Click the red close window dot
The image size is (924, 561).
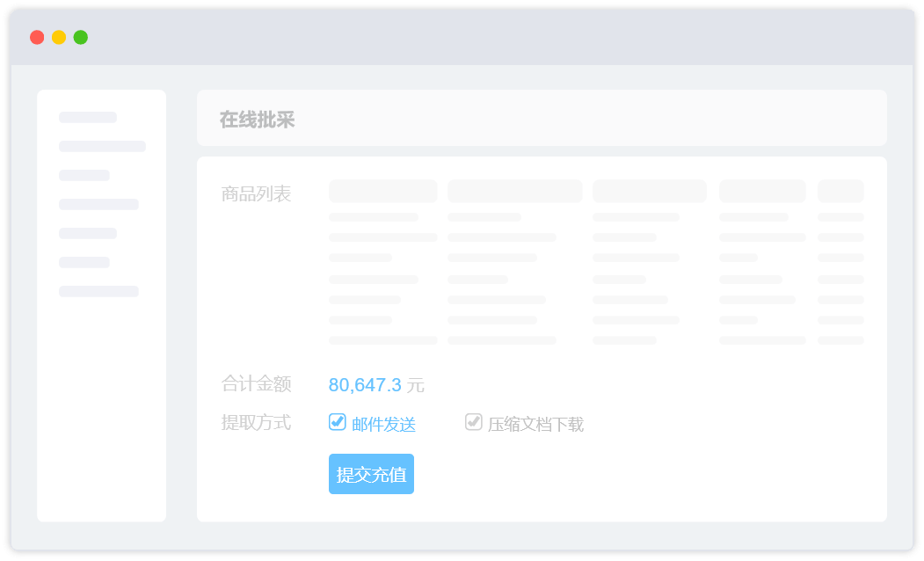point(37,37)
